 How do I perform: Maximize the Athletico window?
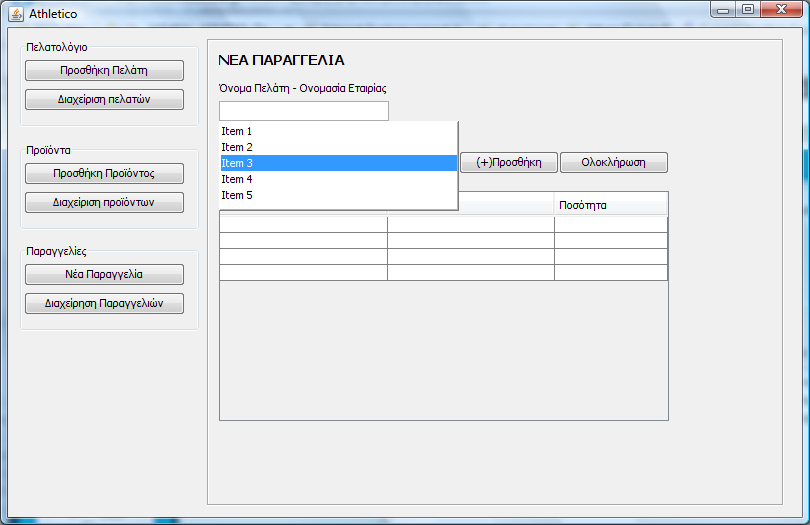coord(747,9)
